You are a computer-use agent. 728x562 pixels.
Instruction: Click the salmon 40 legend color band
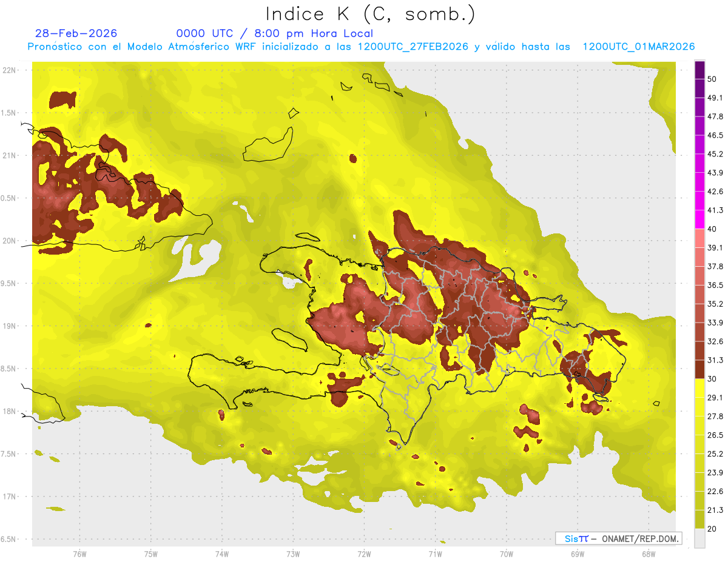point(699,238)
